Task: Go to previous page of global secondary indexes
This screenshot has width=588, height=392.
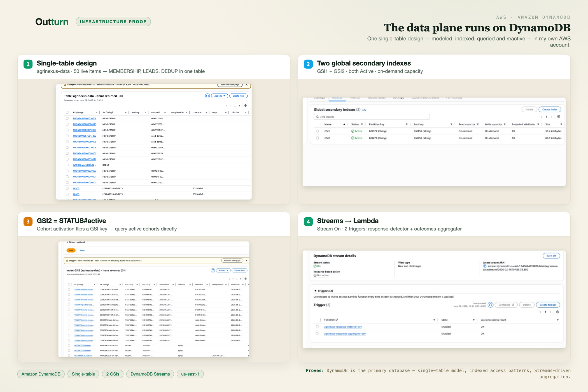Action: click(x=541, y=117)
